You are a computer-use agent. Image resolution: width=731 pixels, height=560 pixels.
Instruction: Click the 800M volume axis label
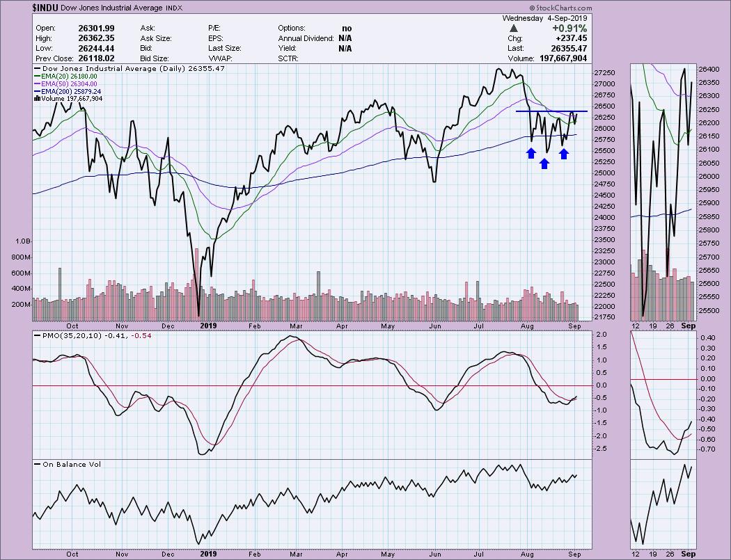(x=22, y=257)
